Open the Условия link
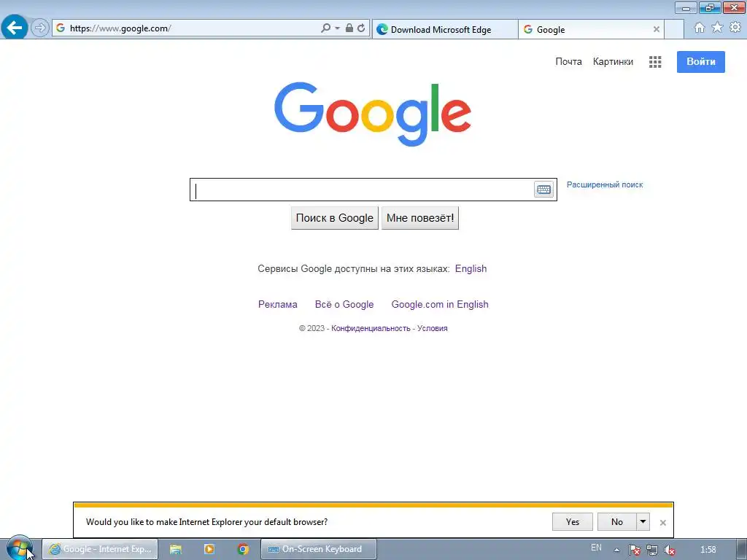Screen dimensions: 747x560 (432, 329)
